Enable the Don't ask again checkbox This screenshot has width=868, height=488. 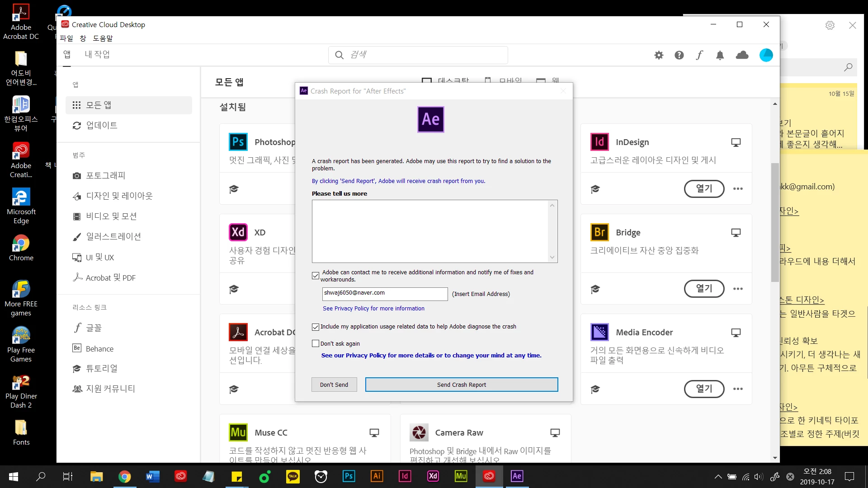[316, 343]
